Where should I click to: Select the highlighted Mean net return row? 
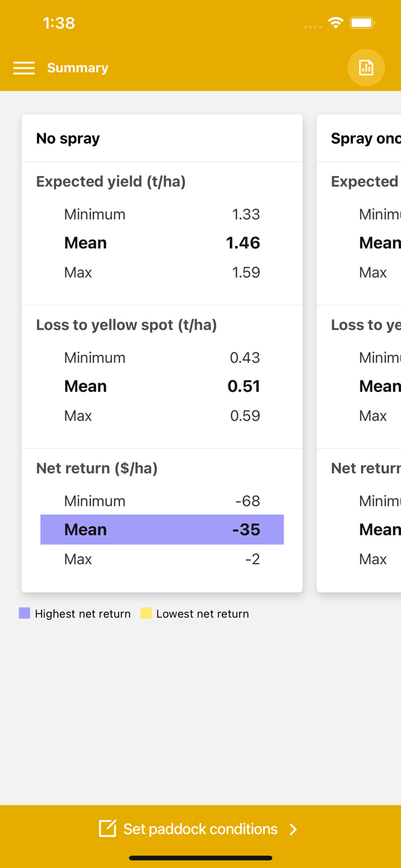pyautogui.click(x=162, y=529)
